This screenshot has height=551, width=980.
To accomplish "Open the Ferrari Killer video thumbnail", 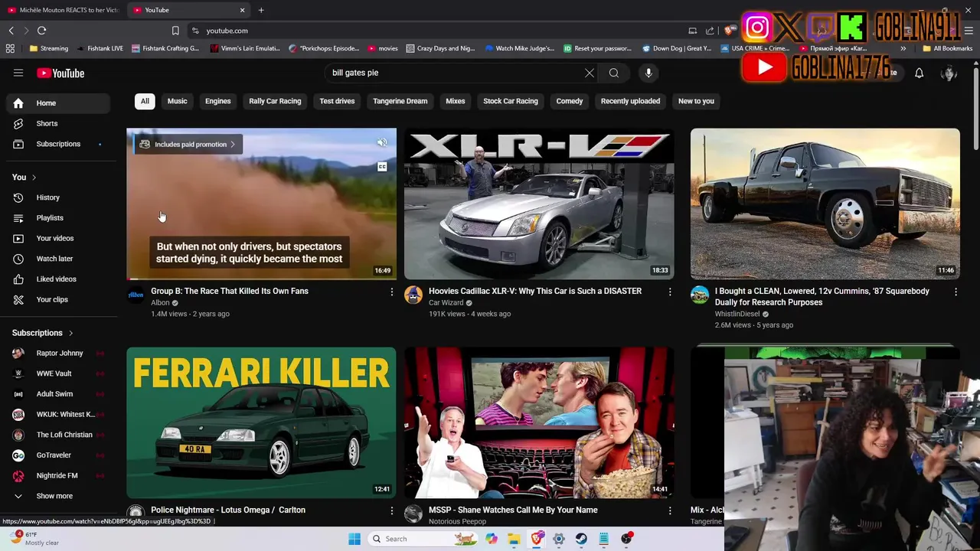I will [x=261, y=422].
